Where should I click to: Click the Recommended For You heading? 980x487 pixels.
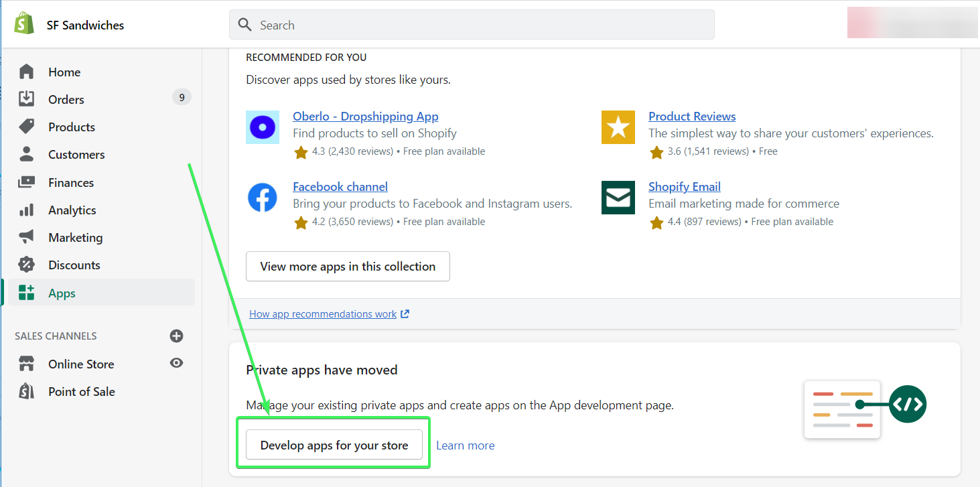[x=306, y=58]
